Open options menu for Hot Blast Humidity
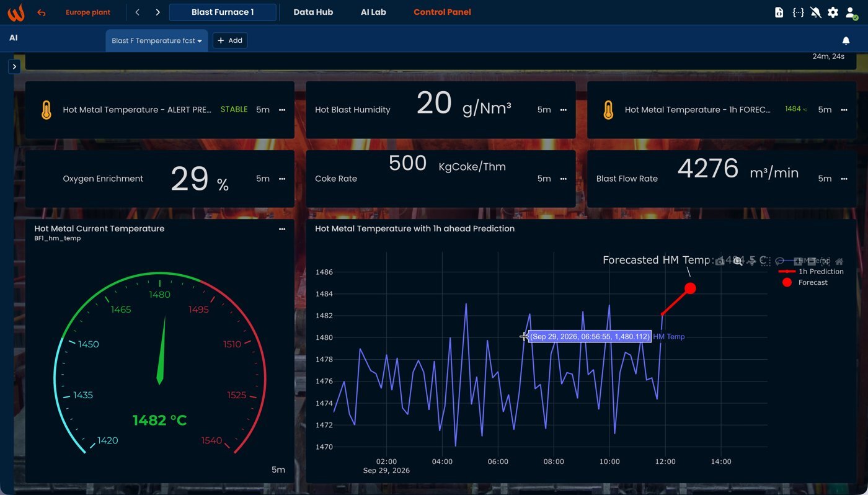The image size is (868, 495). (x=564, y=110)
